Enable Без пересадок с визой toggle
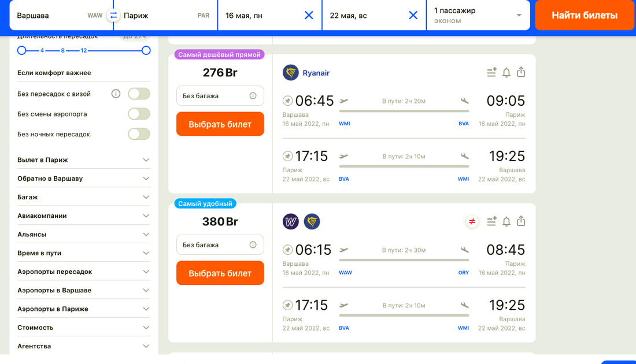 point(139,94)
